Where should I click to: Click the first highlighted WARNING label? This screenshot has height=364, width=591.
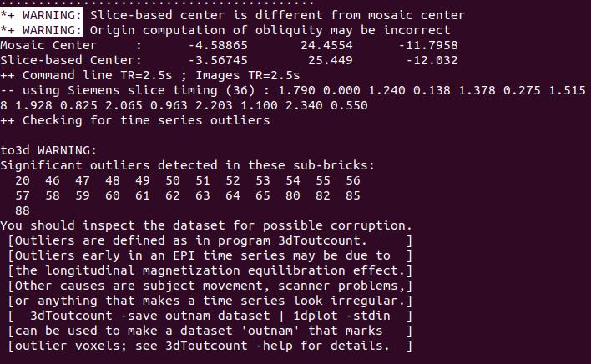[x=41, y=15]
